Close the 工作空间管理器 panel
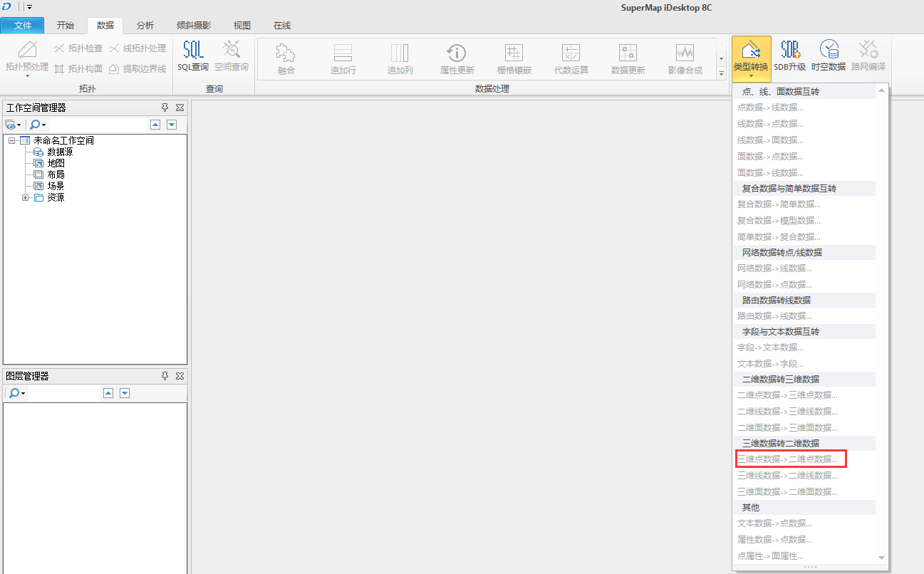The image size is (924, 574). point(180,108)
